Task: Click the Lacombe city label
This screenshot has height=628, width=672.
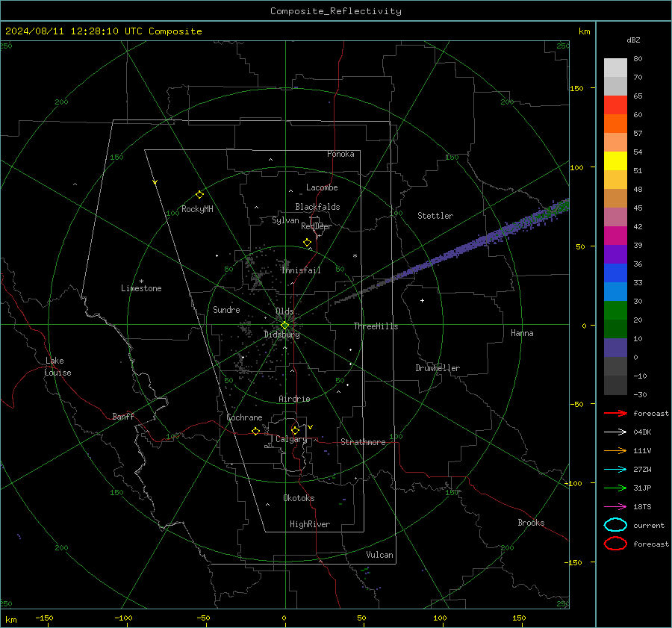Action: pyautogui.click(x=322, y=187)
